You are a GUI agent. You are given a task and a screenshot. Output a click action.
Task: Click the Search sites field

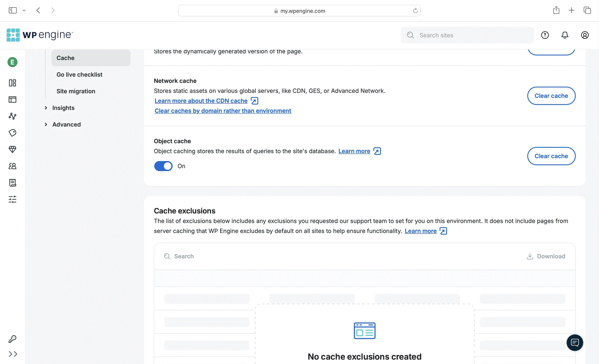coord(467,35)
